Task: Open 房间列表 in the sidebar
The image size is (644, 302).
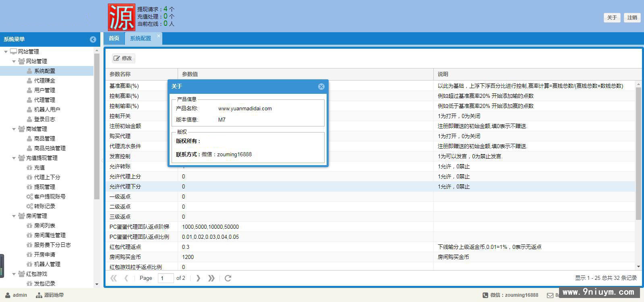Action: point(45,225)
